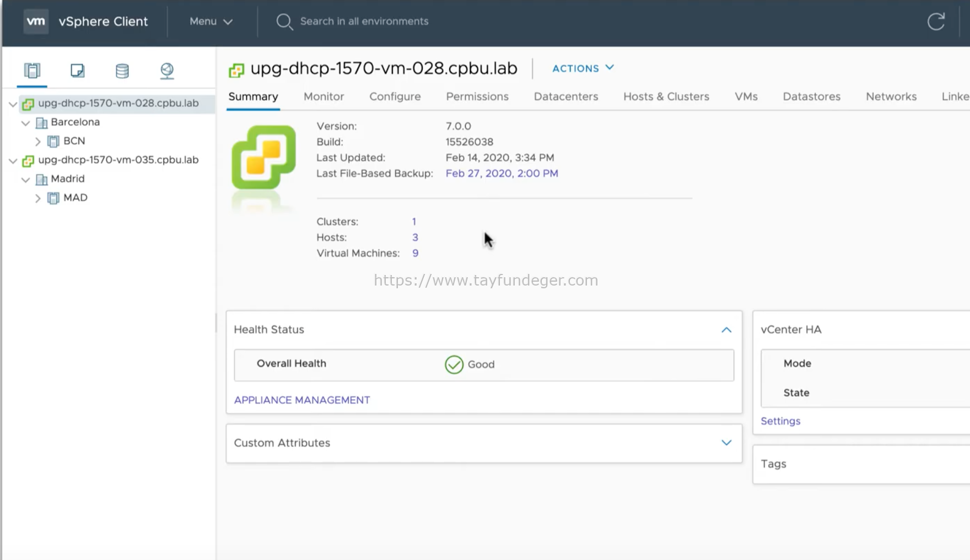Image resolution: width=970 pixels, height=560 pixels.
Task: Select the Summary tab
Action: coord(253,96)
